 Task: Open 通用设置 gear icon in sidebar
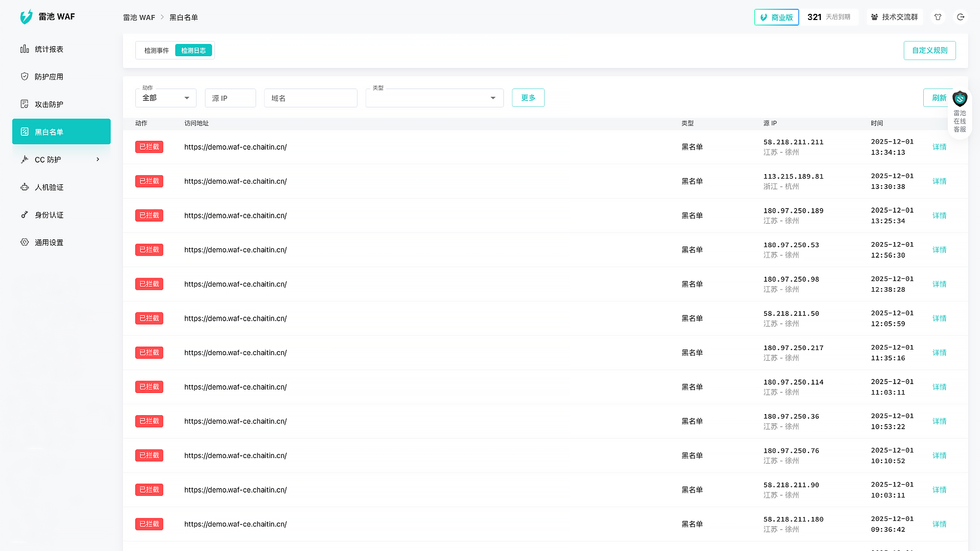[x=24, y=242]
